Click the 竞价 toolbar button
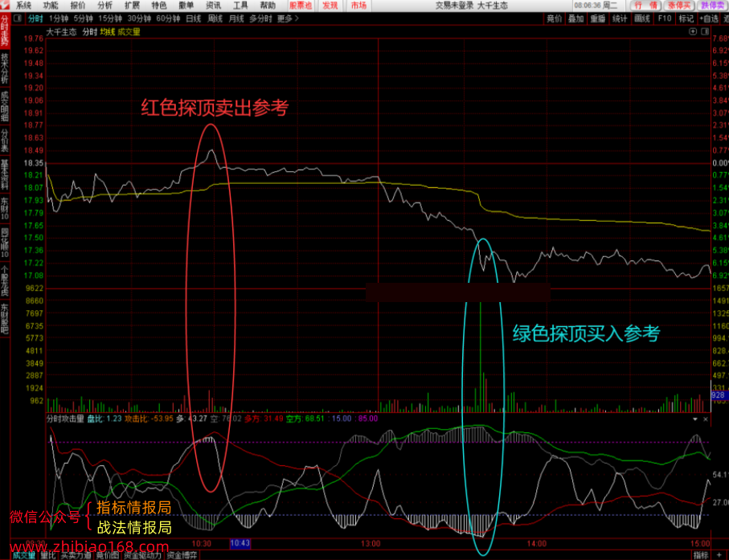The image size is (729, 560). tap(555, 18)
